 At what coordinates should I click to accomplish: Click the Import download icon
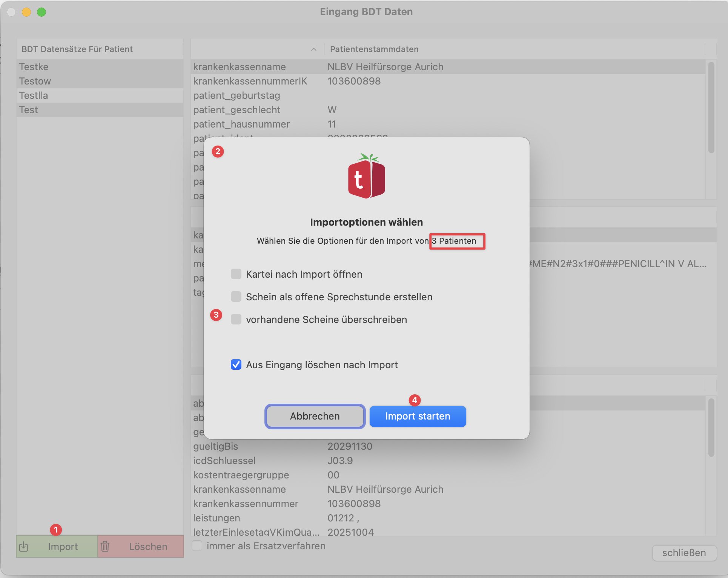point(24,546)
